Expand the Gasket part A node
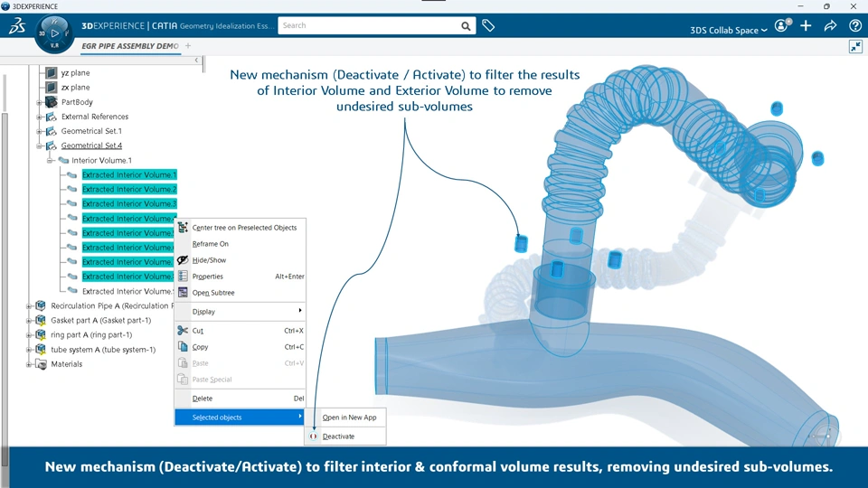This screenshot has width=868, height=488. (x=29, y=320)
